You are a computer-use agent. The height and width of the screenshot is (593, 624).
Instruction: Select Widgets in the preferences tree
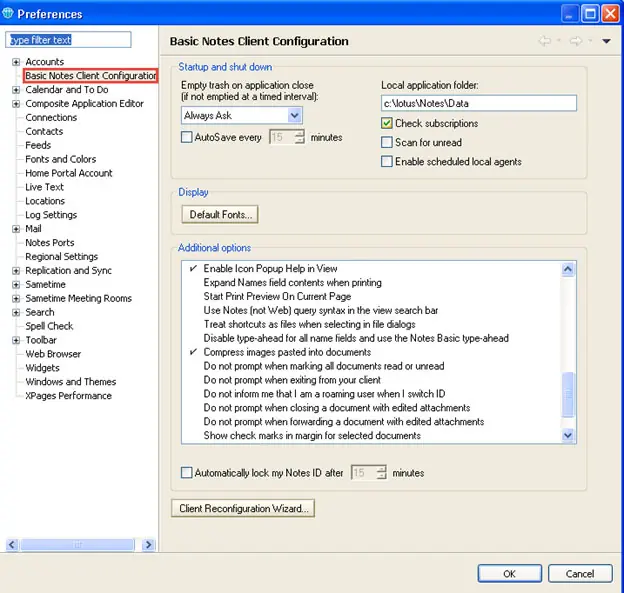click(x=42, y=368)
